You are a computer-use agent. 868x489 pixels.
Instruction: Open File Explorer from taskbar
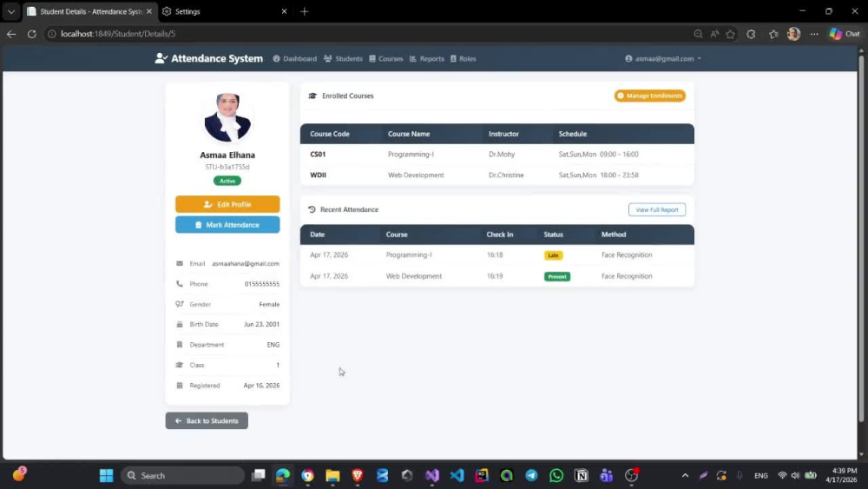coord(332,476)
